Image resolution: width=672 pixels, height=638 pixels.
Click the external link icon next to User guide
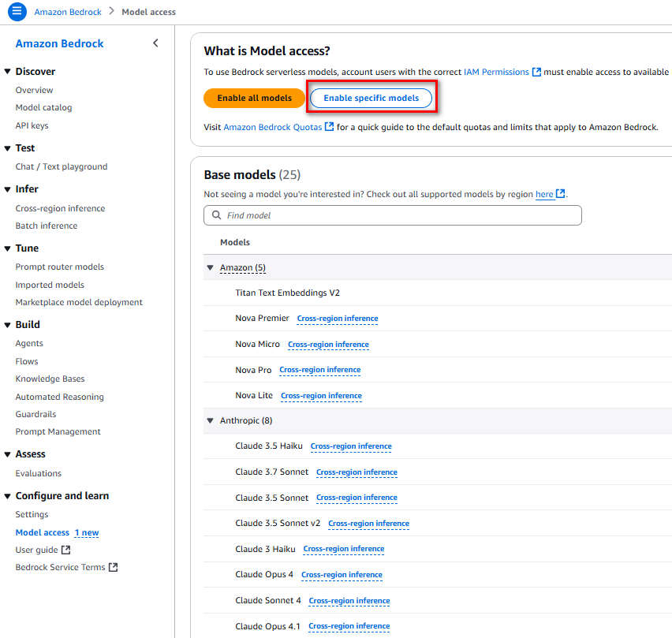coord(66,550)
